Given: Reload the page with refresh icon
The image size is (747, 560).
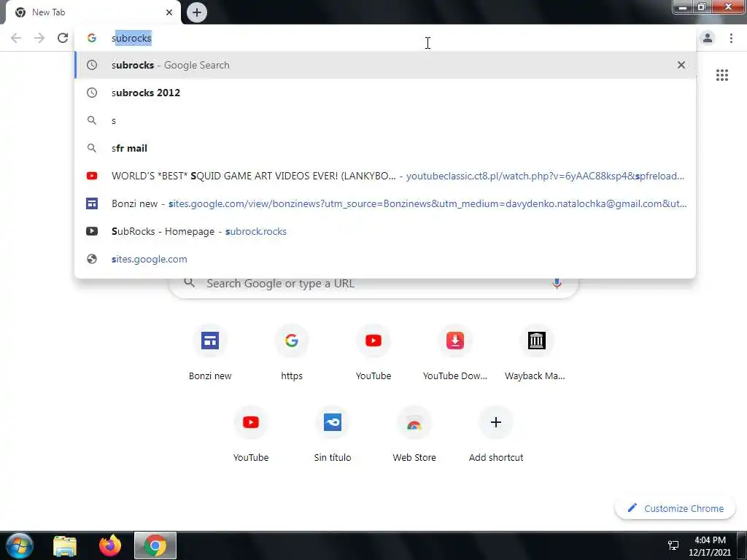Looking at the screenshot, I should coord(63,38).
